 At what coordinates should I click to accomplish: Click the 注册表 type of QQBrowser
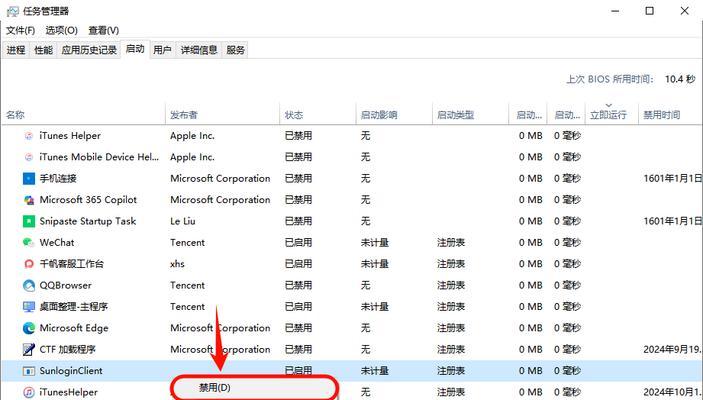[x=451, y=285]
